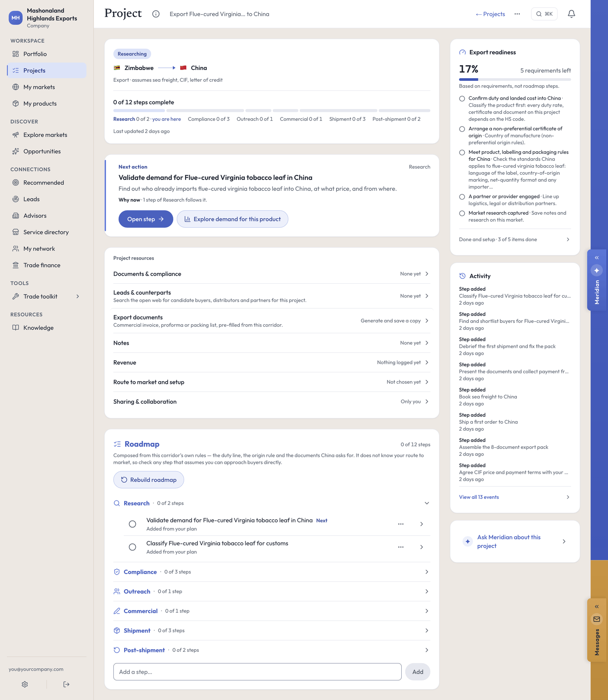Image resolution: width=608 pixels, height=700 pixels.
Task: Open the notifications bell
Action: coord(572,14)
